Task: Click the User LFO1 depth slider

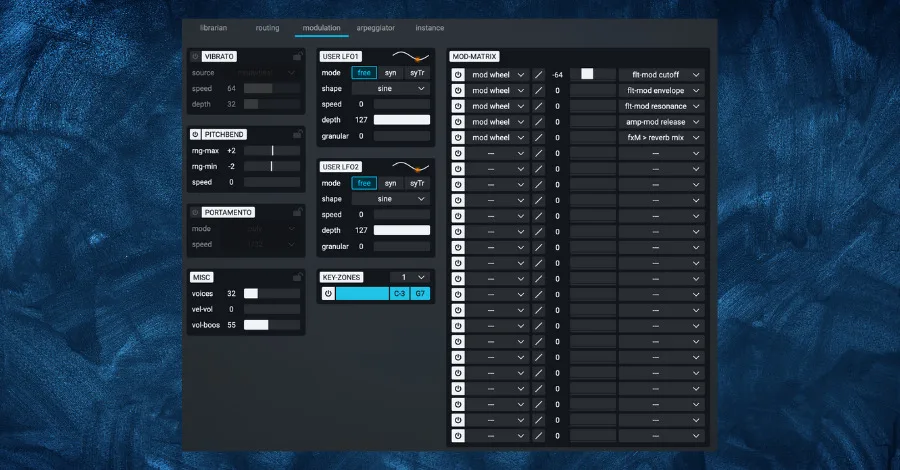Action: (402, 119)
